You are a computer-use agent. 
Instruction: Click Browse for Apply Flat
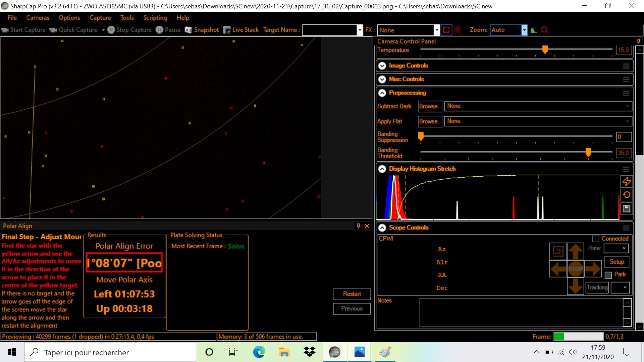431,121
